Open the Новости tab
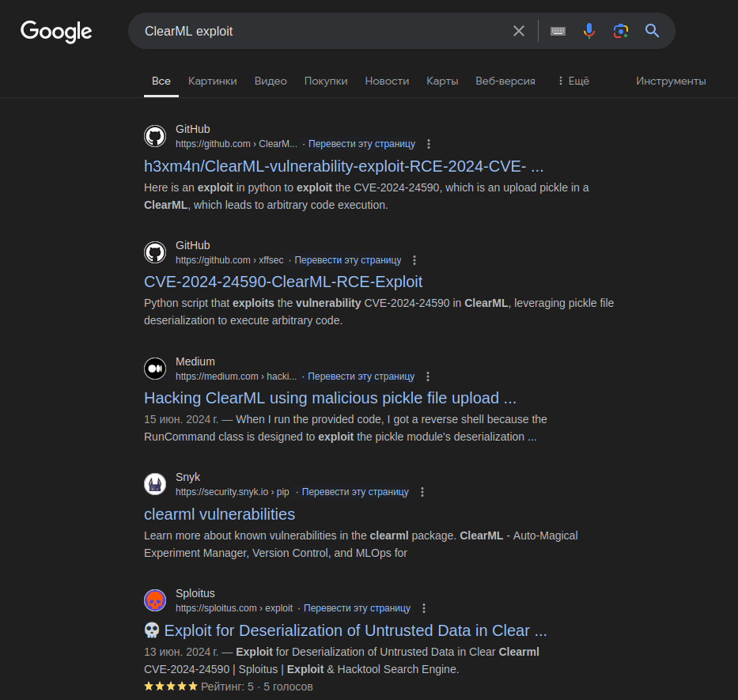738x700 pixels. 387,81
